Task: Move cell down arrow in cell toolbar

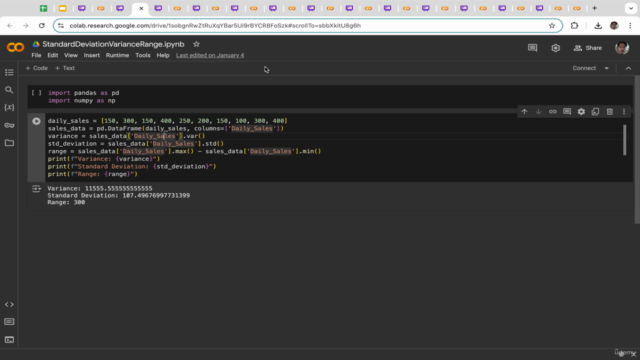Action: click(x=538, y=112)
